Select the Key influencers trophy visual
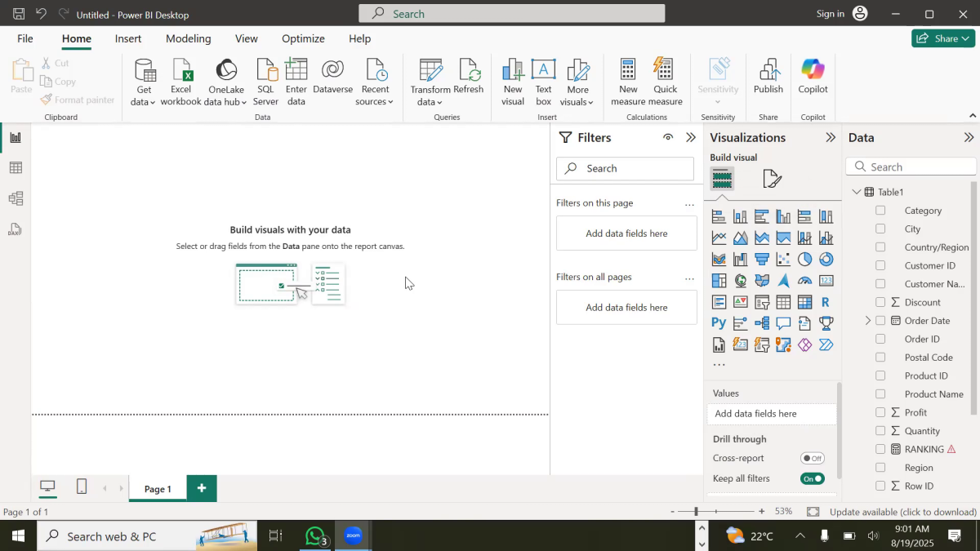 point(826,323)
